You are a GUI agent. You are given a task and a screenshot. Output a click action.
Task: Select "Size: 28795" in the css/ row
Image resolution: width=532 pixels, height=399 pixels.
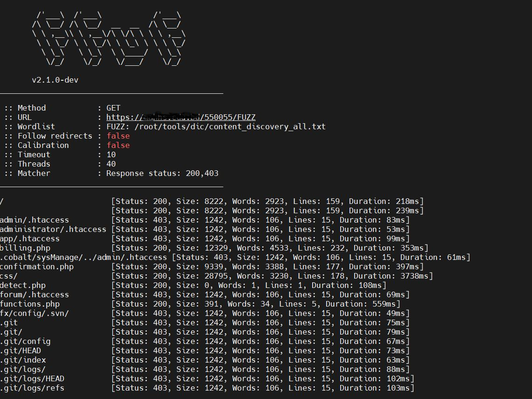(202, 276)
